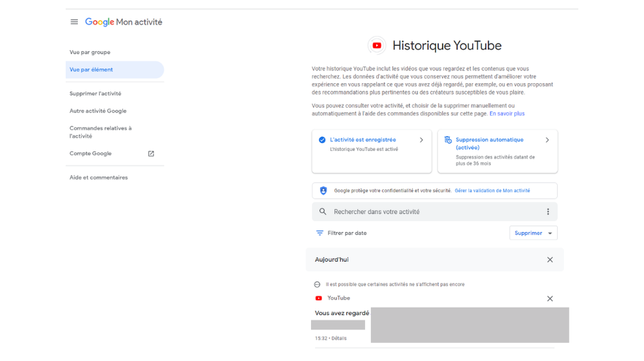Screen dimensions: 644x361
Task: Expand L'activité est enregistrée chevron
Action: [421, 140]
